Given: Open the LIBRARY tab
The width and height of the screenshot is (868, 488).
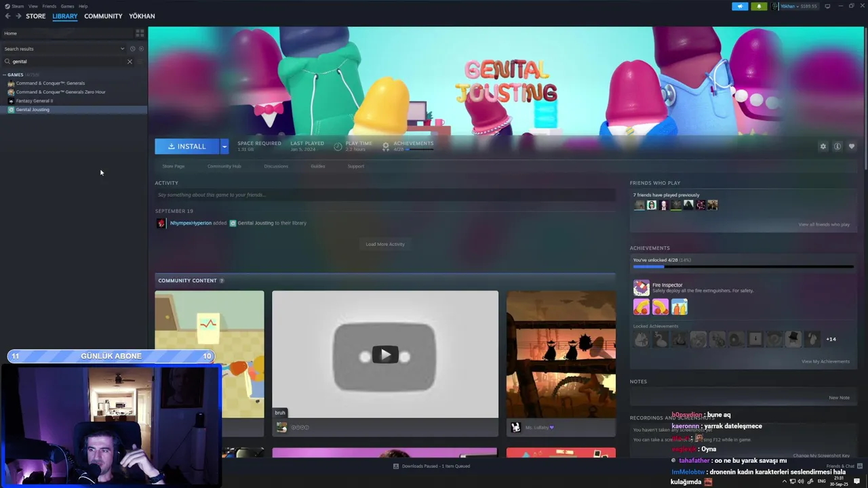Looking at the screenshot, I should (65, 16).
